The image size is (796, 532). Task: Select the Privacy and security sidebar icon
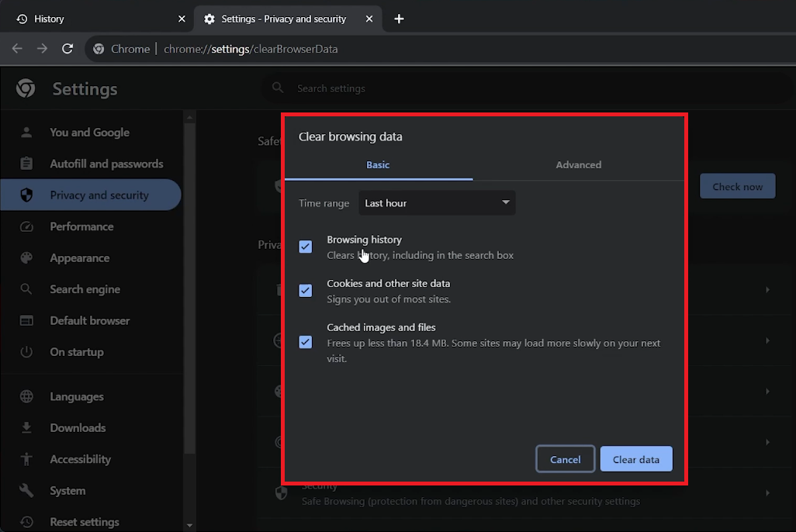(x=27, y=195)
